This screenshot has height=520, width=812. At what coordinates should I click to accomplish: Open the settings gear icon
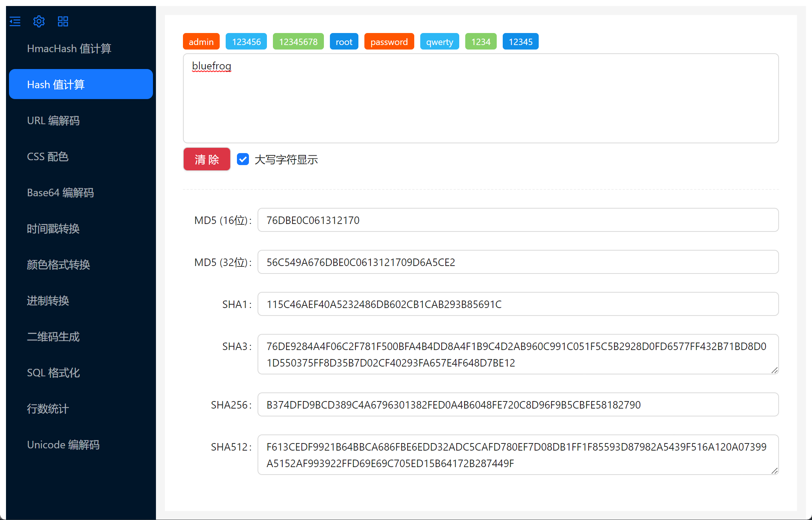coord(39,21)
